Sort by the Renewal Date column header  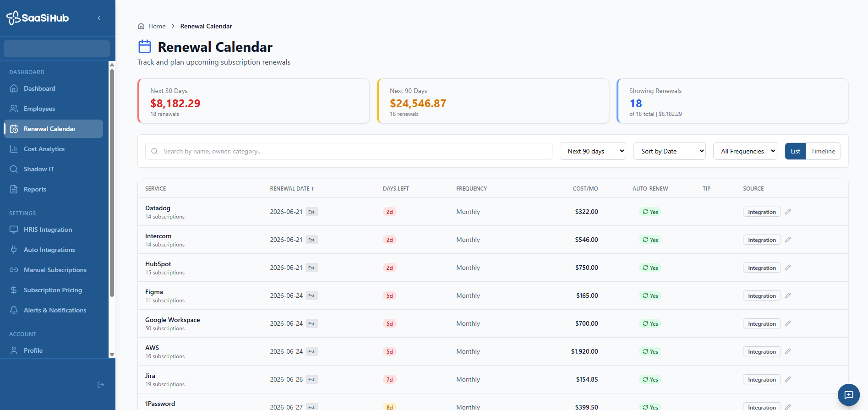coord(292,189)
